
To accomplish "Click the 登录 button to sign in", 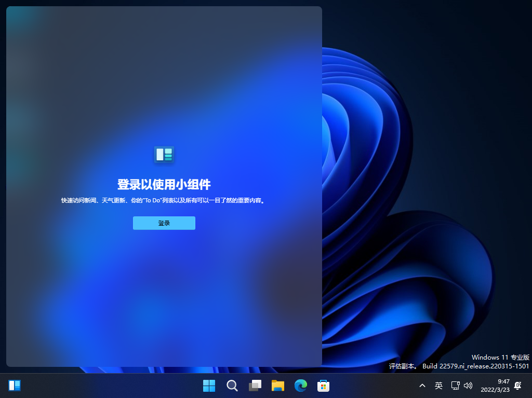I will coord(164,223).
